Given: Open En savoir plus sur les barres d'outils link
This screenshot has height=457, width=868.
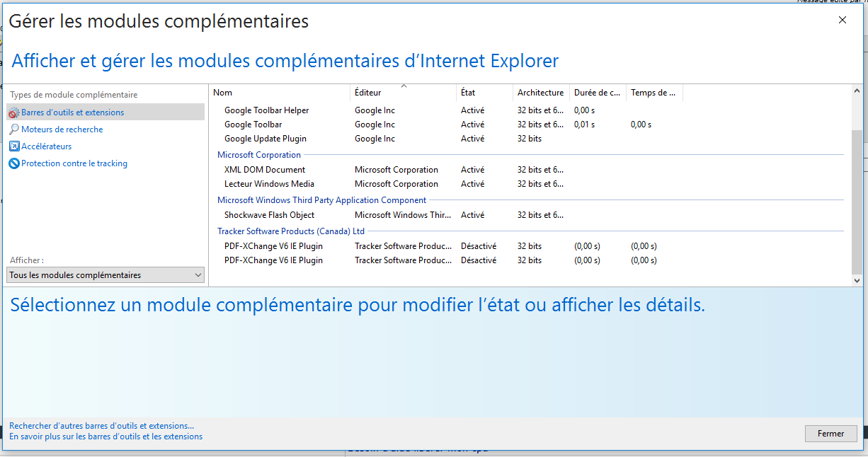Looking at the screenshot, I should (x=105, y=436).
